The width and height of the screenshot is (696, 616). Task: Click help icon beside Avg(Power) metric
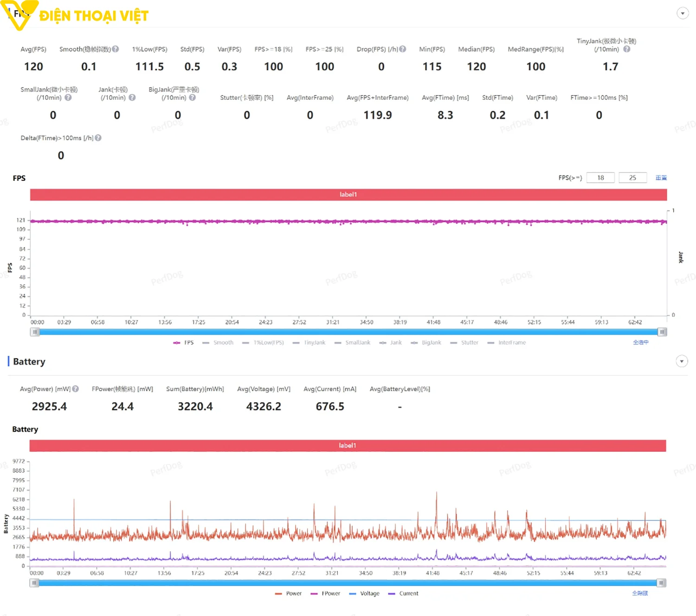pos(76,389)
